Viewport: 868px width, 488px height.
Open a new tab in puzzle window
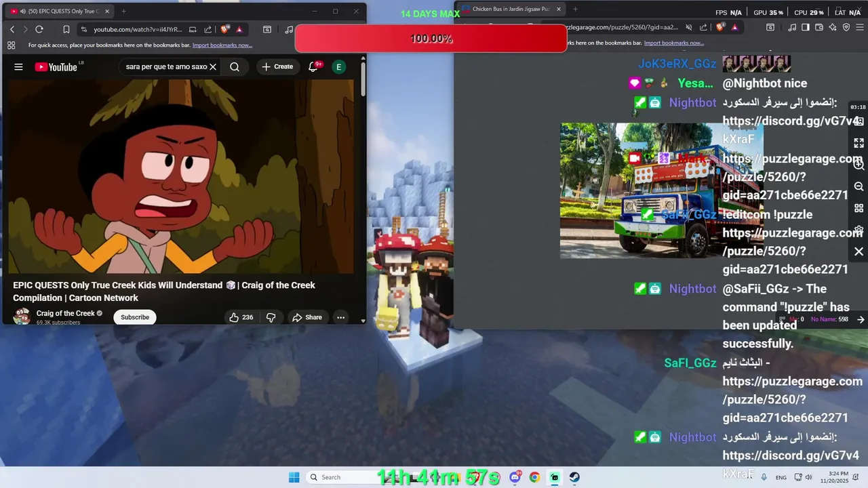[575, 9]
